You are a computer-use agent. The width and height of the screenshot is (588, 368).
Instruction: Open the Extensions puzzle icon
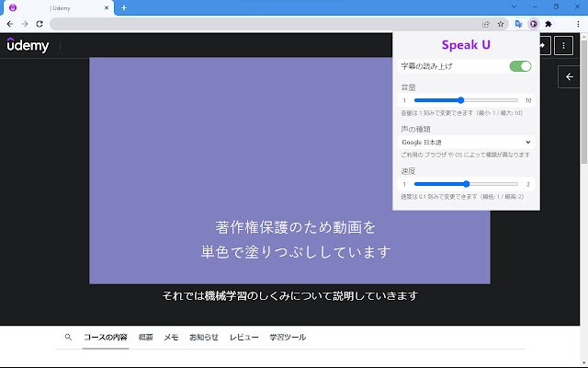pyautogui.click(x=548, y=24)
